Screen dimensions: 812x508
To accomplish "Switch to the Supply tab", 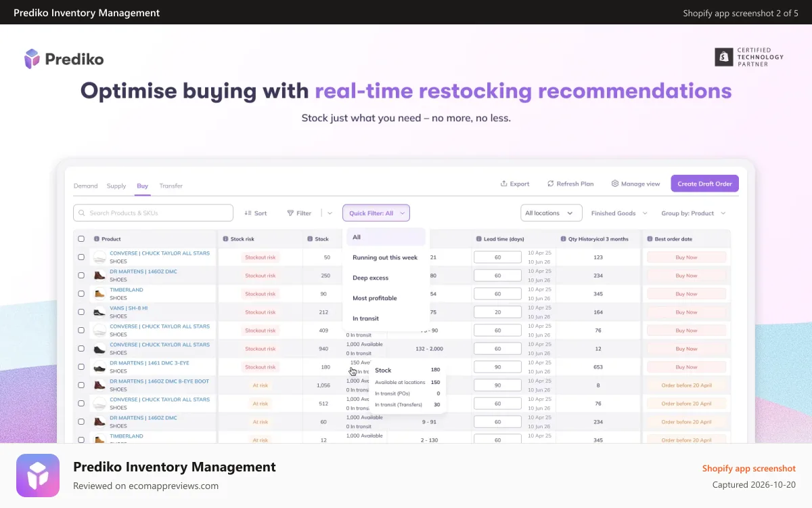I will coord(116,186).
